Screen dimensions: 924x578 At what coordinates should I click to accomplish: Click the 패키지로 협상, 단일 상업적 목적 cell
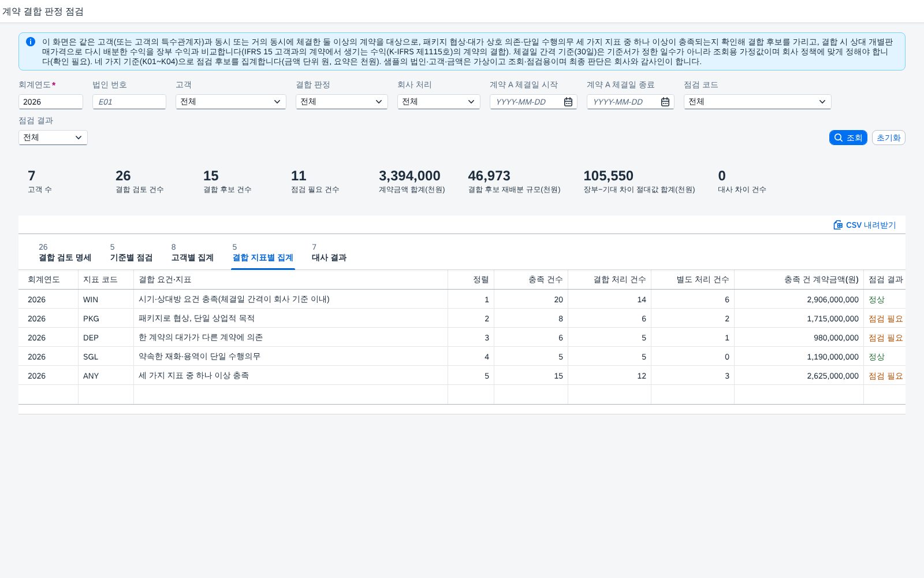(290, 318)
